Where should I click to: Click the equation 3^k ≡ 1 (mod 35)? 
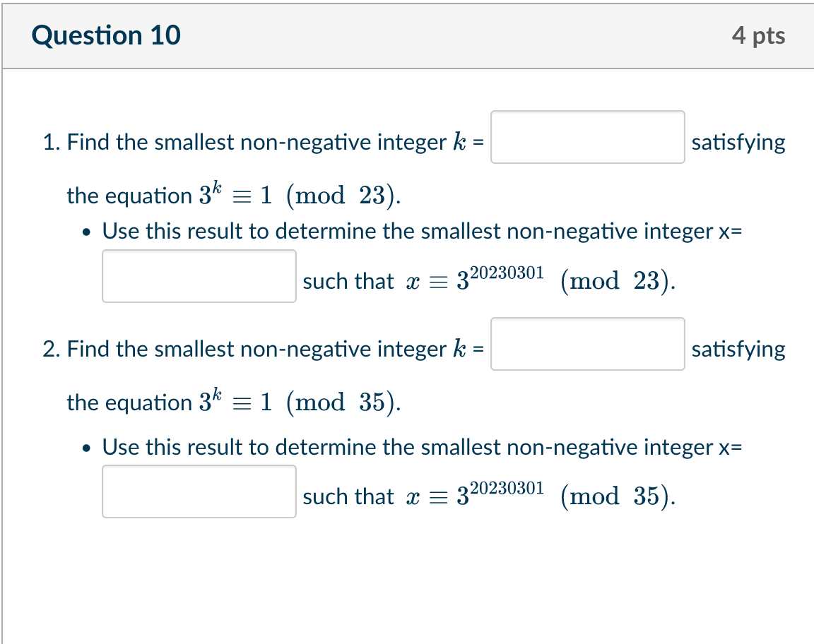coord(300,401)
